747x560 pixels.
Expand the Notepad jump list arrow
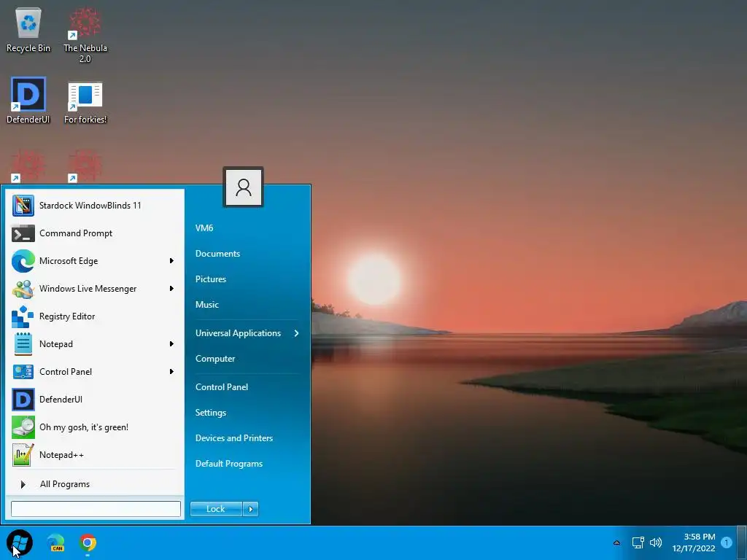click(171, 344)
